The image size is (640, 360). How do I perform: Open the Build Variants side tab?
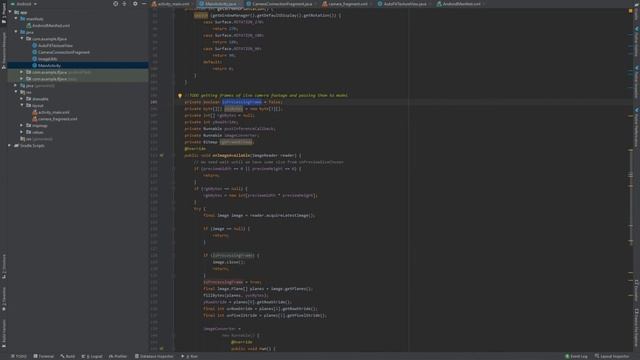tap(4, 333)
